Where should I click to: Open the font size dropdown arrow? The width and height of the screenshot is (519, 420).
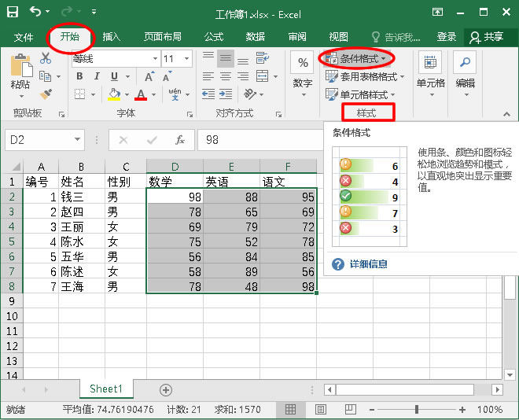click(x=186, y=59)
